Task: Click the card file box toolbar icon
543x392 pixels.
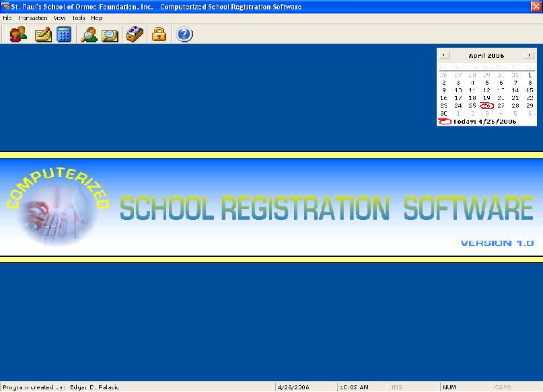Action: pyautogui.click(x=135, y=34)
